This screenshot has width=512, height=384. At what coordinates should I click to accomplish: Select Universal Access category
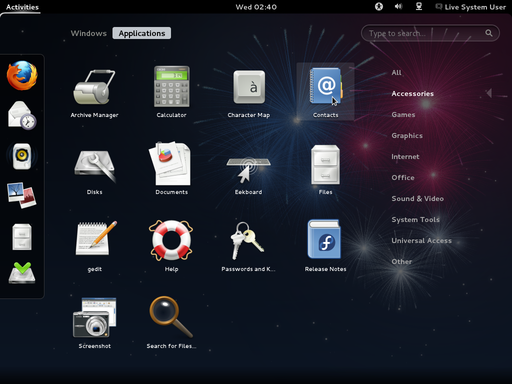click(x=422, y=241)
